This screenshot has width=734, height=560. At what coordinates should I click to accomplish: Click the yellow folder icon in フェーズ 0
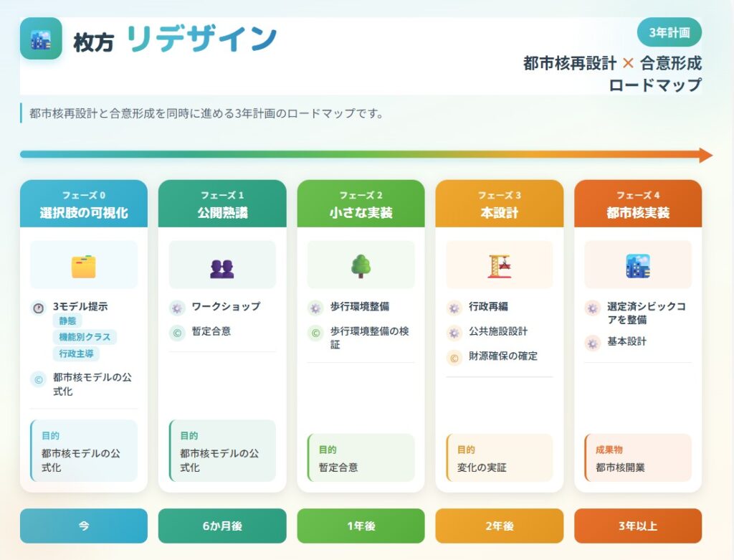(83, 266)
